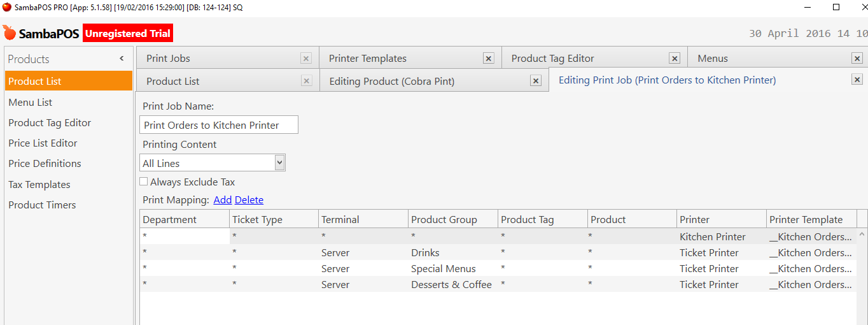Image resolution: width=868 pixels, height=325 pixels.
Task: Open Price List Editor in sidebar
Action: click(43, 143)
